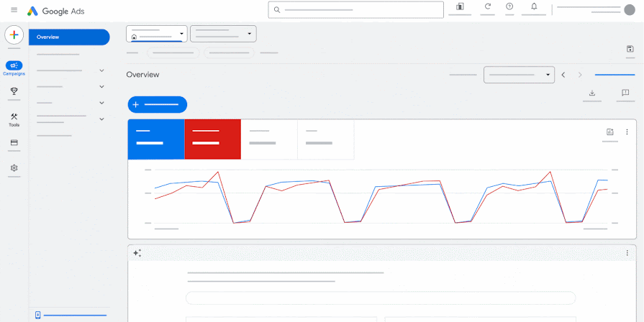Open the Tools menu in sidebar
Image resolution: width=644 pixels, height=322 pixels.
click(x=14, y=119)
